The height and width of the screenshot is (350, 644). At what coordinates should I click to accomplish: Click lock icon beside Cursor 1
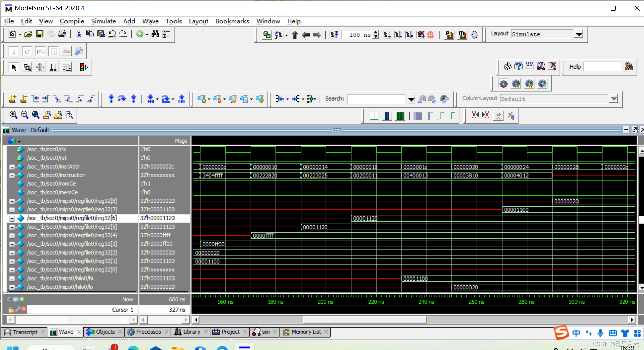11,309
